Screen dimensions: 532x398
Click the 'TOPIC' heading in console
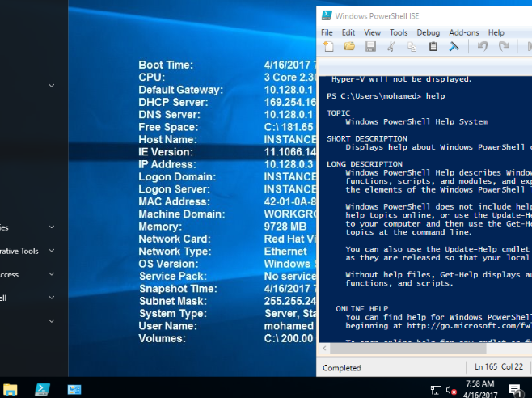338,113
